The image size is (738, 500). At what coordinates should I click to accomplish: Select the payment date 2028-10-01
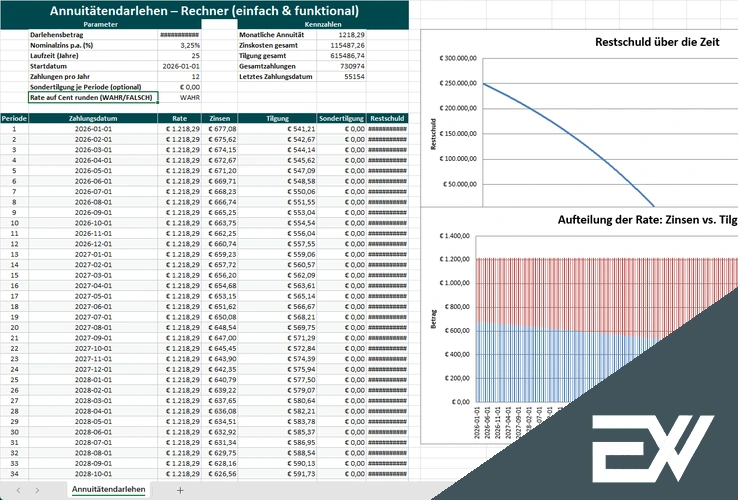coord(93,474)
